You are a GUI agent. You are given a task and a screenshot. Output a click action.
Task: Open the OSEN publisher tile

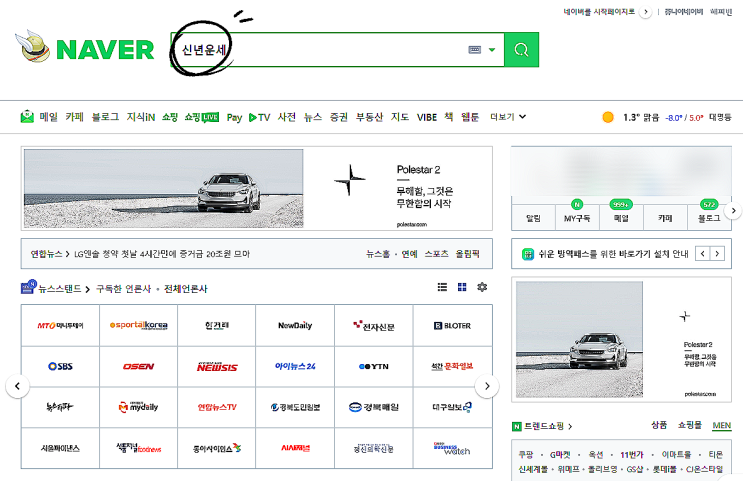point(138,366)
